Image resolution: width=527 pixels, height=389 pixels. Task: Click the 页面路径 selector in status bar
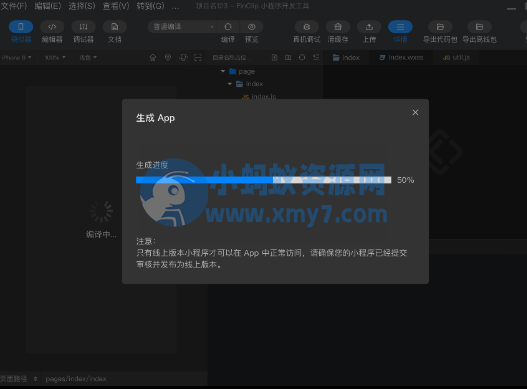click(19, 379)
